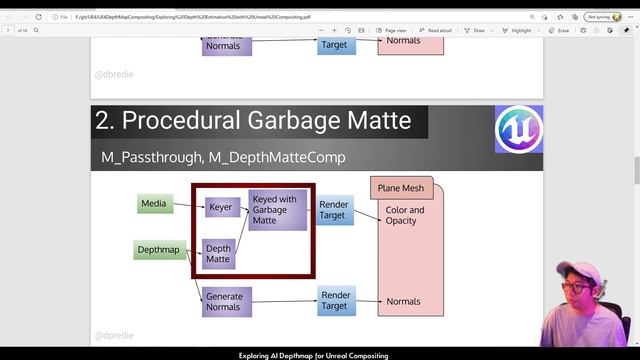640x360 pixels.
Task: Click the green Media box
Action: tap(155, 203)
